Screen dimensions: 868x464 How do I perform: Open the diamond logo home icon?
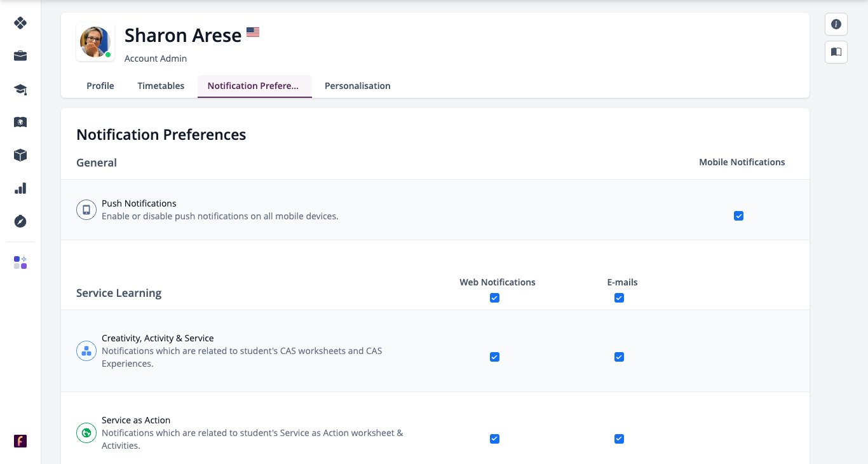pos(20,23)
